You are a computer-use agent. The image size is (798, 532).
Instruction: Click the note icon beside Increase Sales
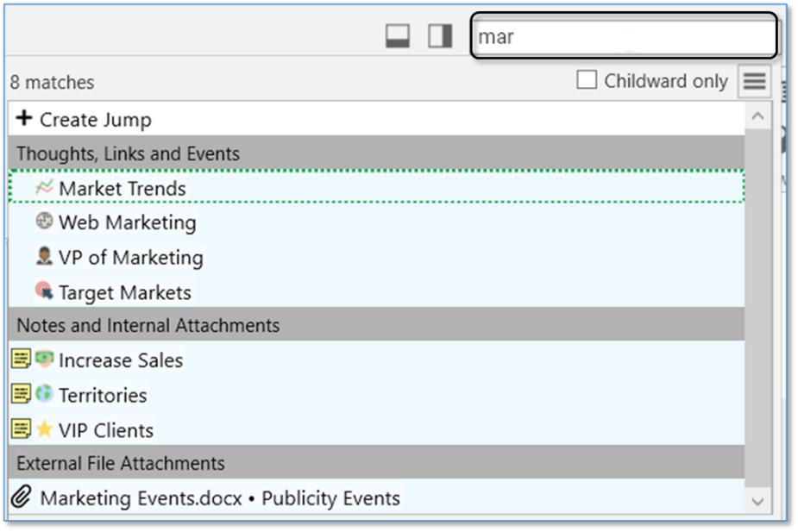pyautogui.click(x=22, y=360)
